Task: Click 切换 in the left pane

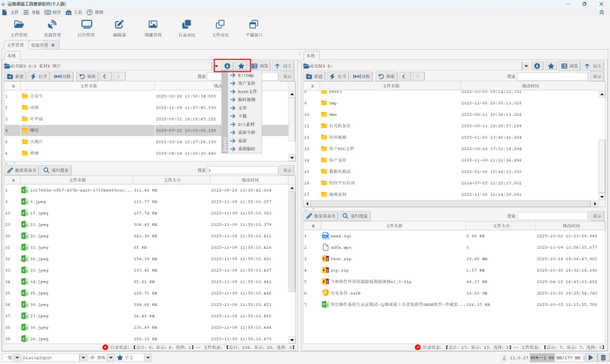Action: [62, 76]
